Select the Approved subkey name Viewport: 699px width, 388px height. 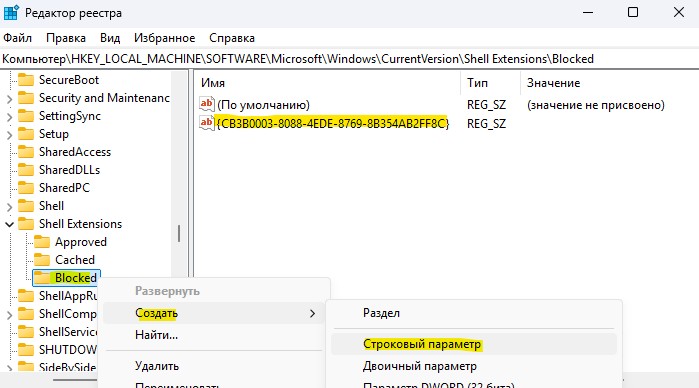pyautogui.click(x=81, y=242)
